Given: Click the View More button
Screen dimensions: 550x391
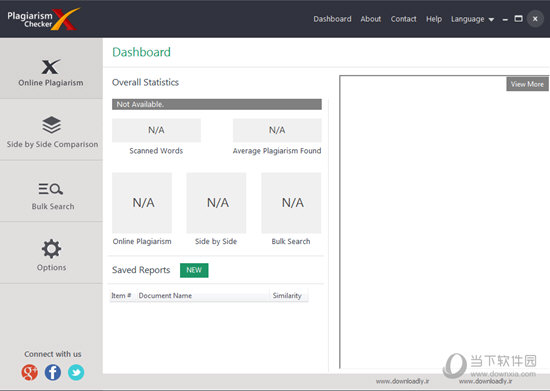Looking at the screenshot, I should [x=527, y=84].
